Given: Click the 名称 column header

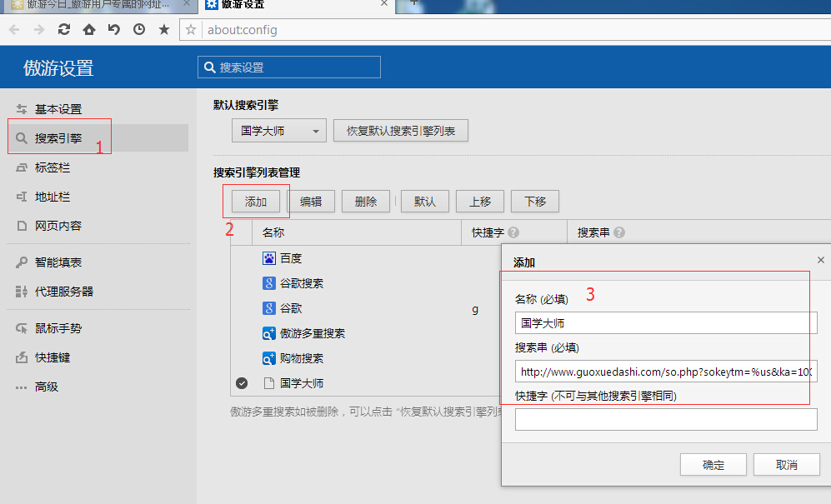Looking at the screenshot, I should pyautogui.click(x=357, y=232).
